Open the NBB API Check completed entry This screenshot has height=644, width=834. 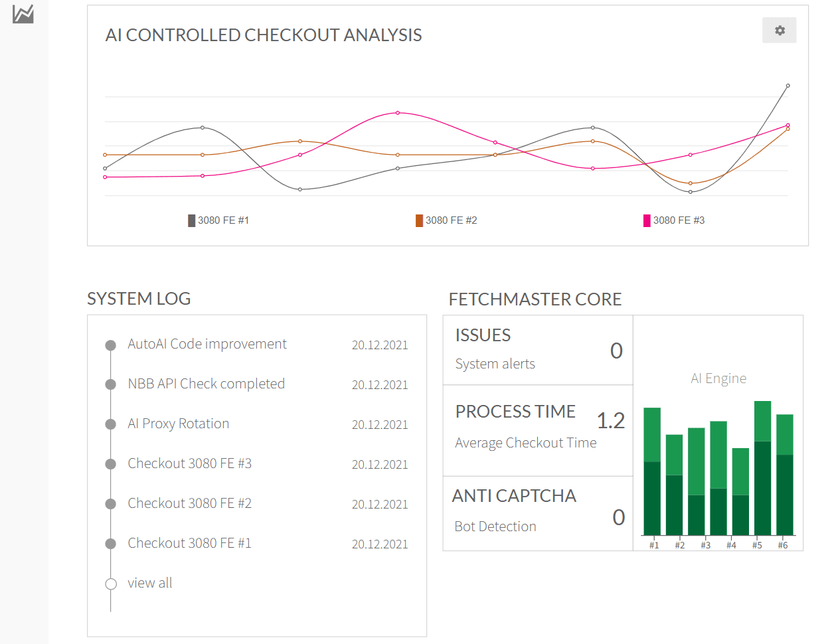point(206,384)
